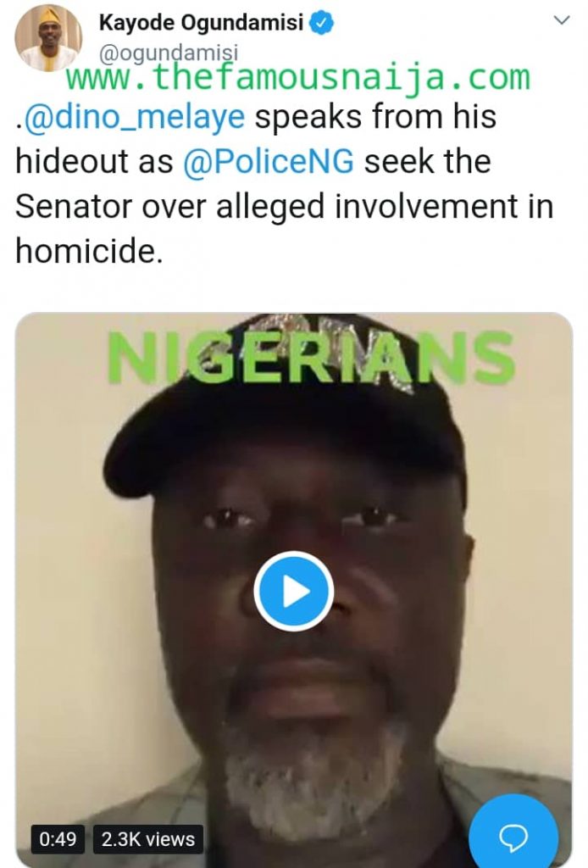588x868 pixels.
Task: Click the Kayode Ogundamisi display name
Action: coord(201,24)
